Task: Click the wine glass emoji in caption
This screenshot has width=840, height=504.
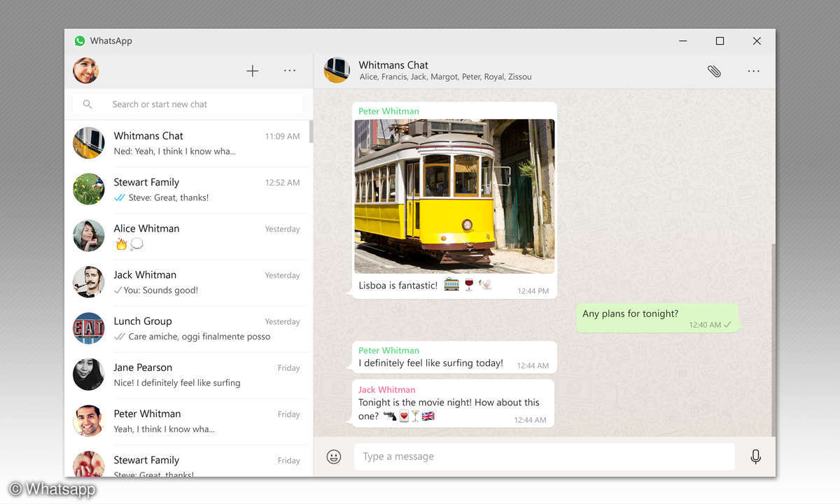Action: 469,284
